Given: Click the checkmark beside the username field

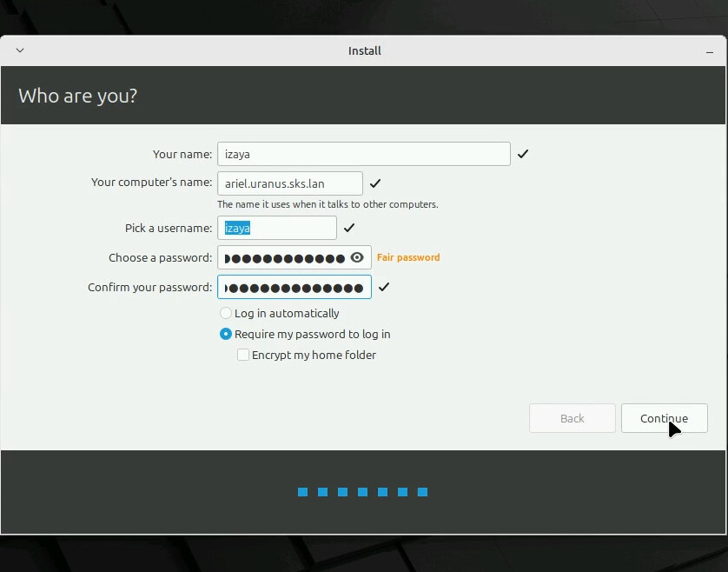Looking at the screenshot, I should point(349,228).
